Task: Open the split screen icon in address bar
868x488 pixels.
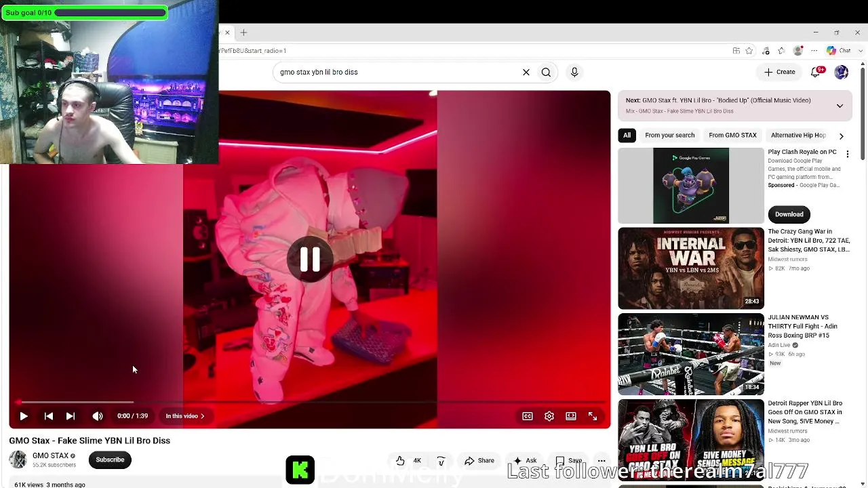Action: point(736,51)
